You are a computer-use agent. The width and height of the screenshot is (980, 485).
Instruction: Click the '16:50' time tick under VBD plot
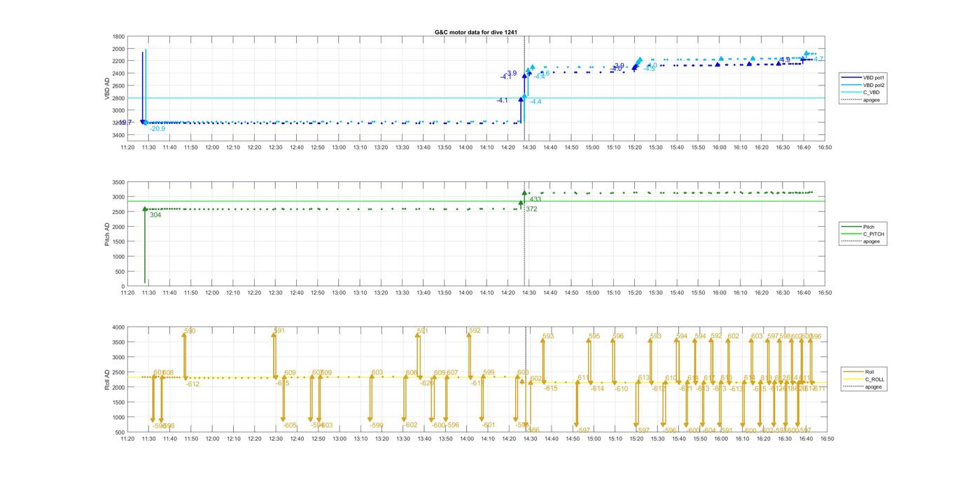click(x=825, y=147)
